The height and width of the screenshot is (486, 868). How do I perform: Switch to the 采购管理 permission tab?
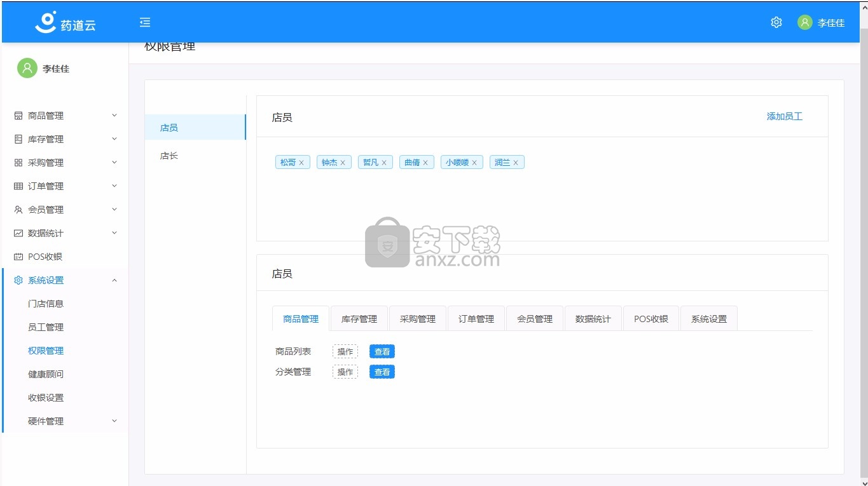coord(418,319)
